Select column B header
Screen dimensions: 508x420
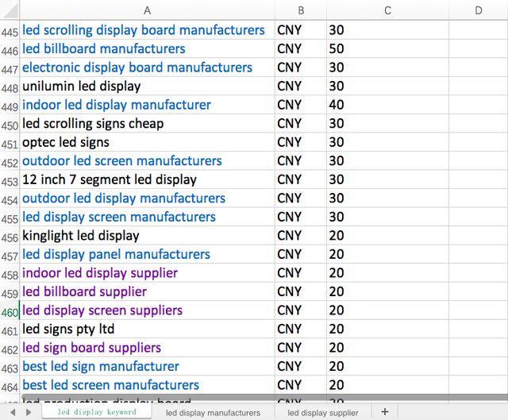(301, 10)
